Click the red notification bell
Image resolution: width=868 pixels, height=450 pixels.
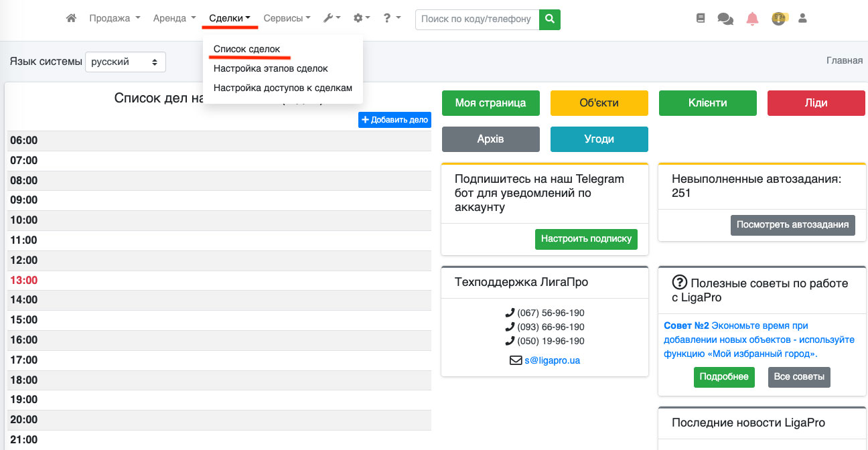[752, 19]
